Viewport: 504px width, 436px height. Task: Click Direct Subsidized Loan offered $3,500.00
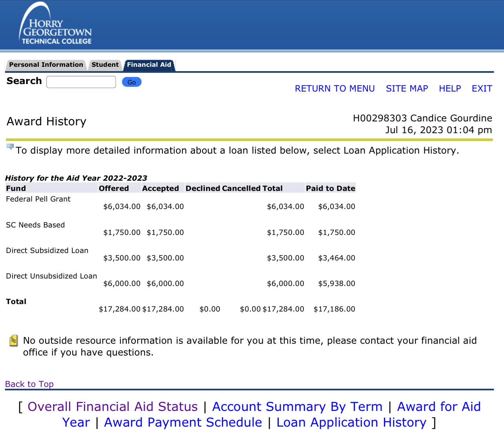[122, 258]
